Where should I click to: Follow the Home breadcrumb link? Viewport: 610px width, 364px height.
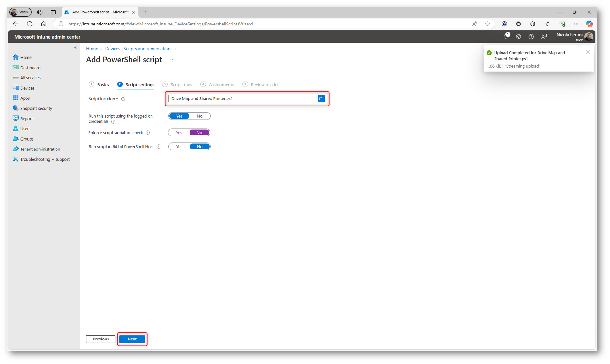pos(92,49)
